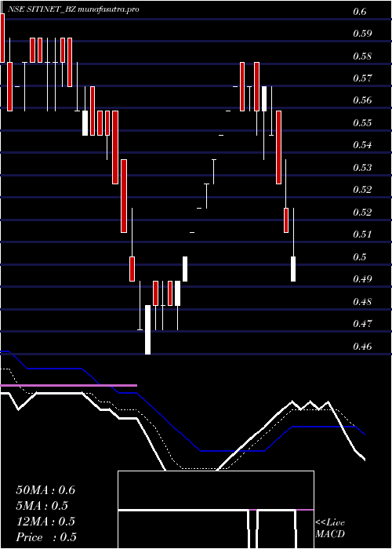Click the long pink horizontal line in the indicator panel
The width and height of the screenshot is (392, 549).
pyautogui.click(x=69, y=385)
